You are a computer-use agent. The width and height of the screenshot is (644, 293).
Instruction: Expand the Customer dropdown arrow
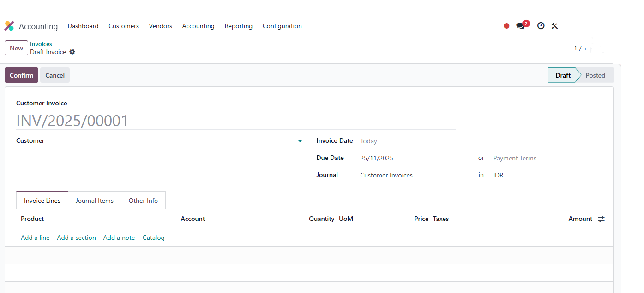click(300, 141)
